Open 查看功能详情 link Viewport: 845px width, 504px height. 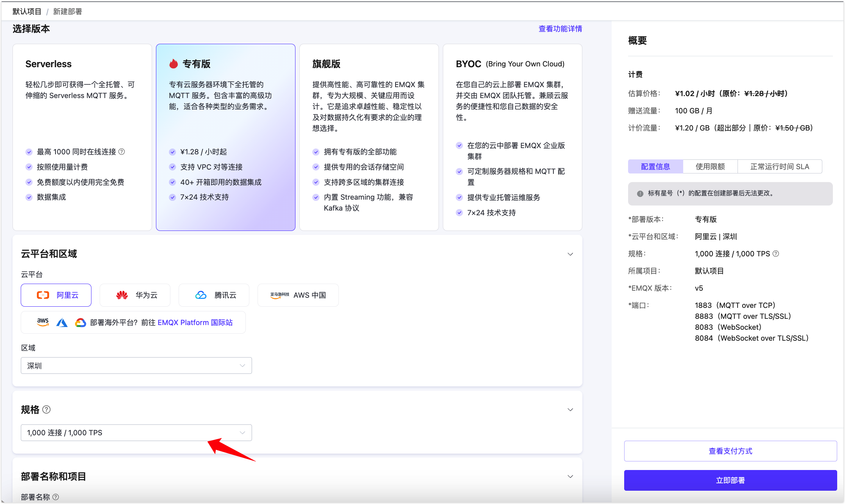pos(560,29)
